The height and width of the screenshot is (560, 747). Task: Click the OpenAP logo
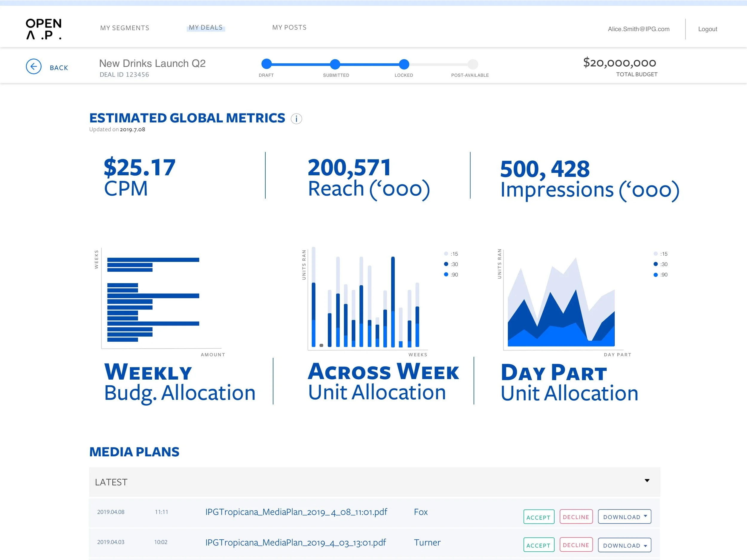pos(44,28)
